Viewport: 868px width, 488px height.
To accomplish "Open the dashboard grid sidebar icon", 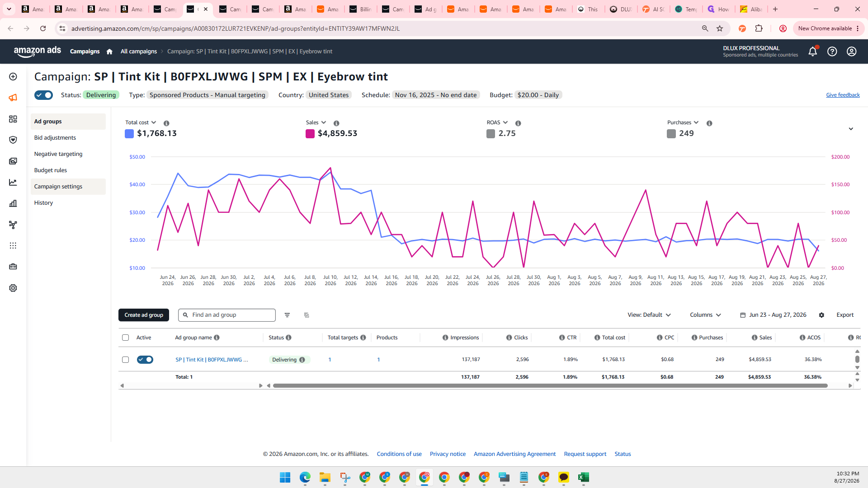I will pyautogui.click(x=13, y=119).
